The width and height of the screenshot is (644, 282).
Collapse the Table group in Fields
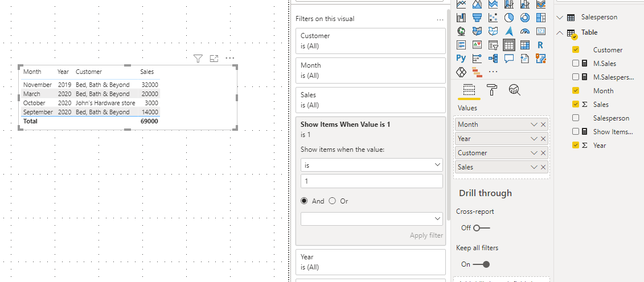click(x=559, y=33)
